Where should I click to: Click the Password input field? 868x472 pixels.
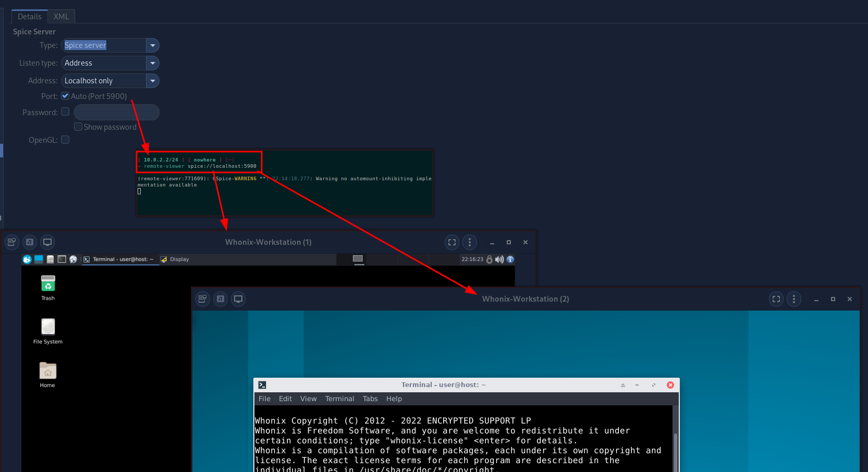116,112
